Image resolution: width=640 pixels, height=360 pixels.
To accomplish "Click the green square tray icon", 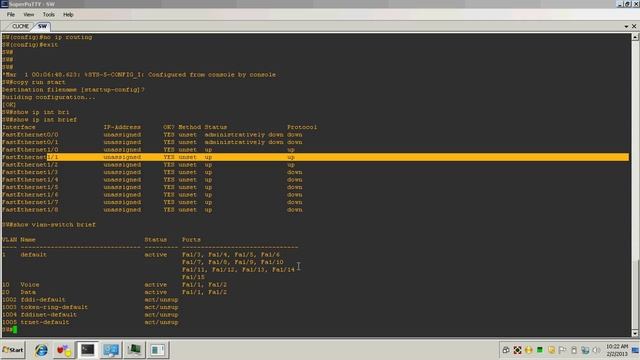I will (x=540, y=350).
